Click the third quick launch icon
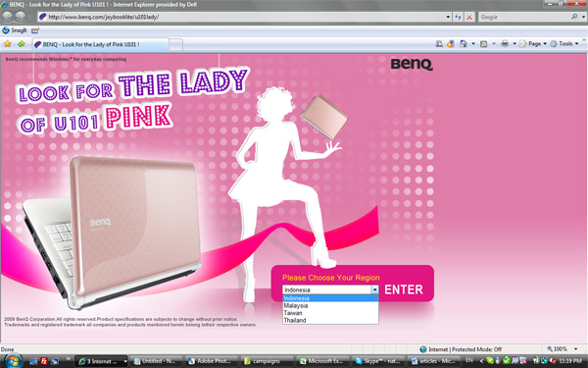This screenshot has width=588, height=368. [55, 361]
